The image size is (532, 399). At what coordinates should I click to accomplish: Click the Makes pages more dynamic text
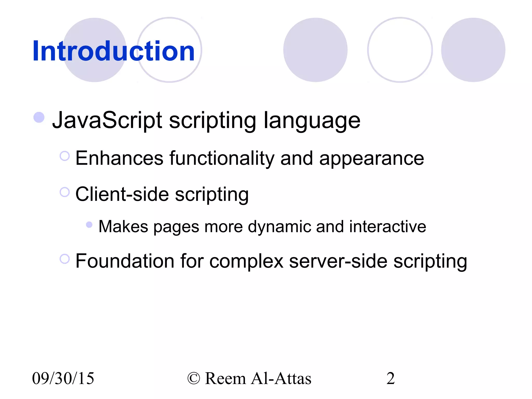(x=262, y=227)
